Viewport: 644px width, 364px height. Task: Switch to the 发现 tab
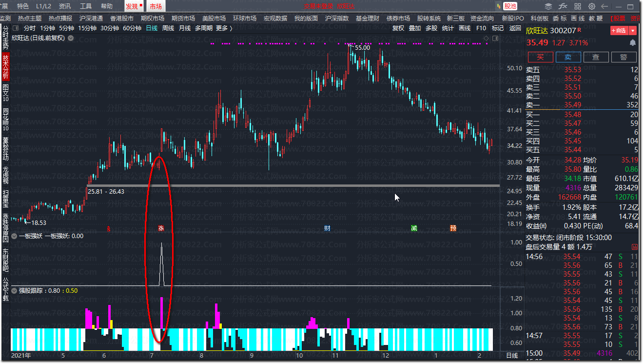point(134,6)
